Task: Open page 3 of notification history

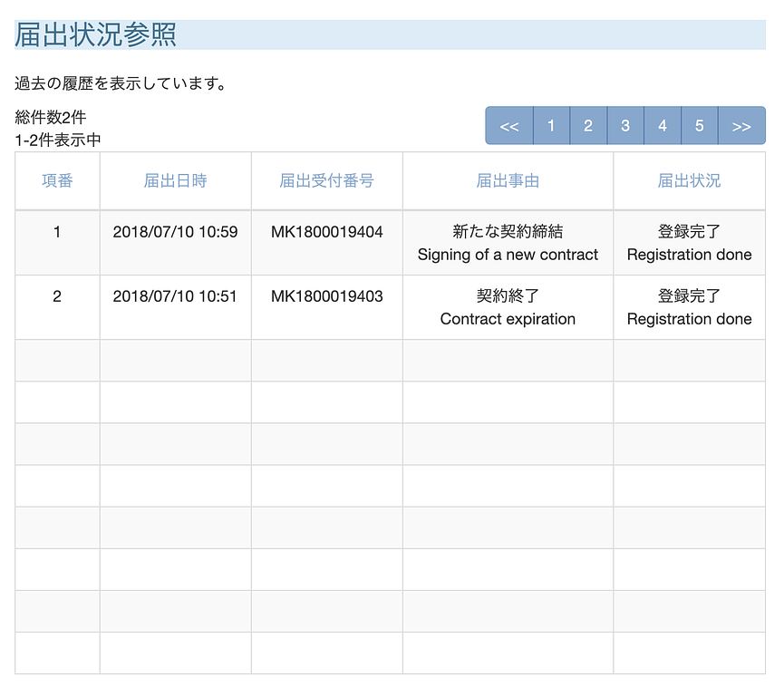Action: [x=625, y=125]
